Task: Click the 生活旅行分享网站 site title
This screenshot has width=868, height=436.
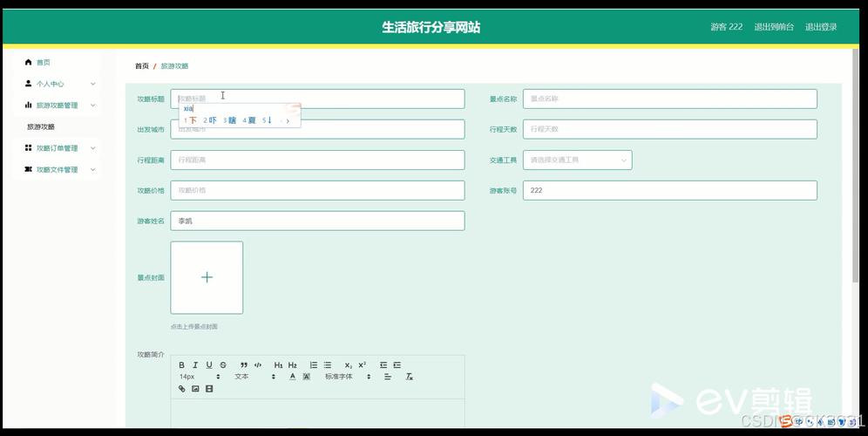Action: [x=431, y=27]
